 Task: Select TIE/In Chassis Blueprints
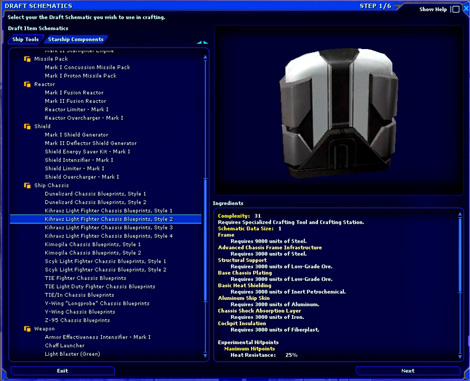(x=79, y=295)
